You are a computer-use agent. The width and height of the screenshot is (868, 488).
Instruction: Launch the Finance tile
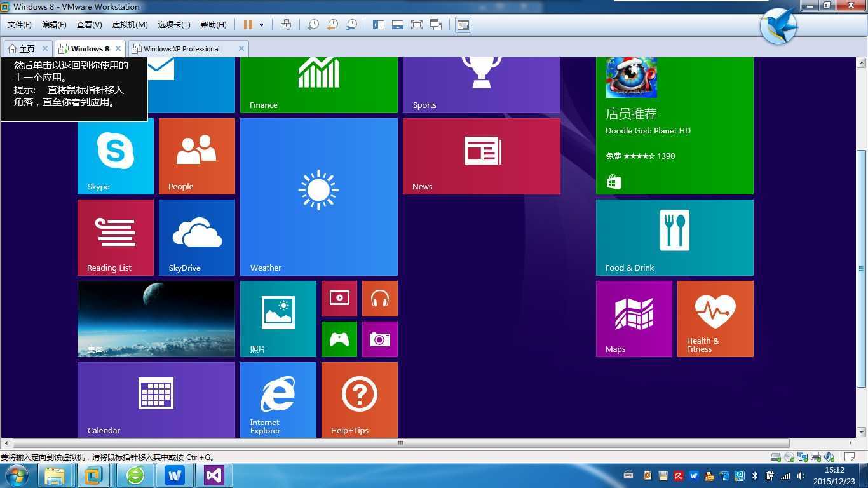point(319,85)
